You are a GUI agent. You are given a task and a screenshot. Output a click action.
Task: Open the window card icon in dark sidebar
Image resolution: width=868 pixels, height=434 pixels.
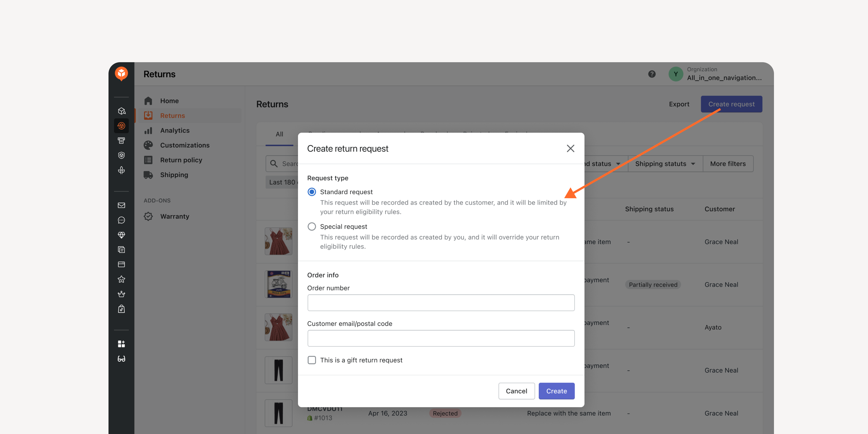[x=121, y=264]
